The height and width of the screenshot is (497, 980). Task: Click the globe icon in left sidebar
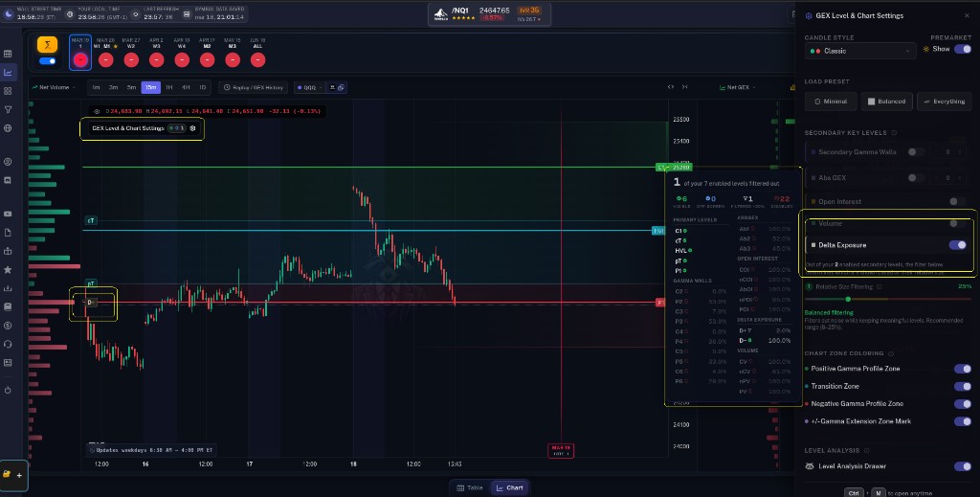[x=8, y=128]
